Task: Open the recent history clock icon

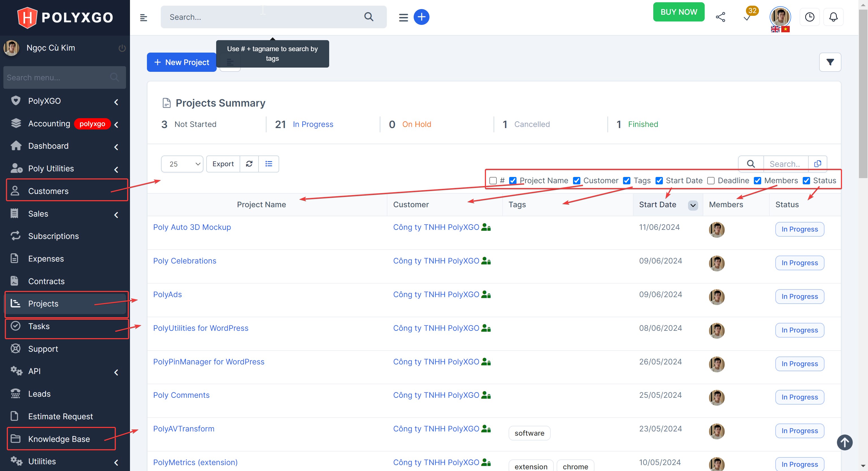Action: tap(810, 16)
